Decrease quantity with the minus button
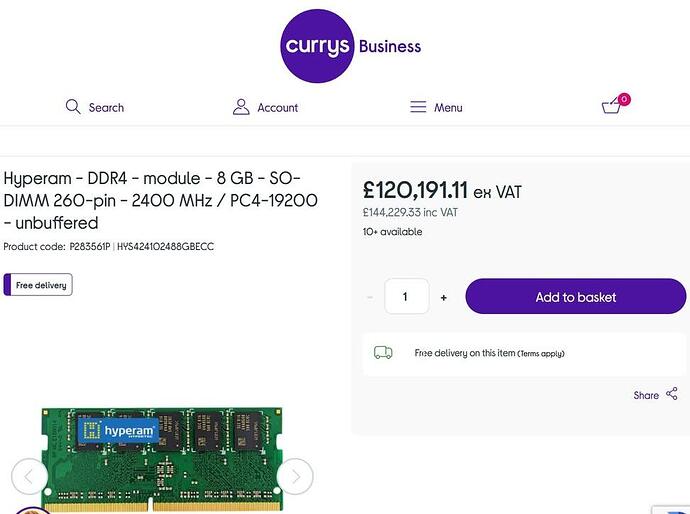 (x=370, y=297)
